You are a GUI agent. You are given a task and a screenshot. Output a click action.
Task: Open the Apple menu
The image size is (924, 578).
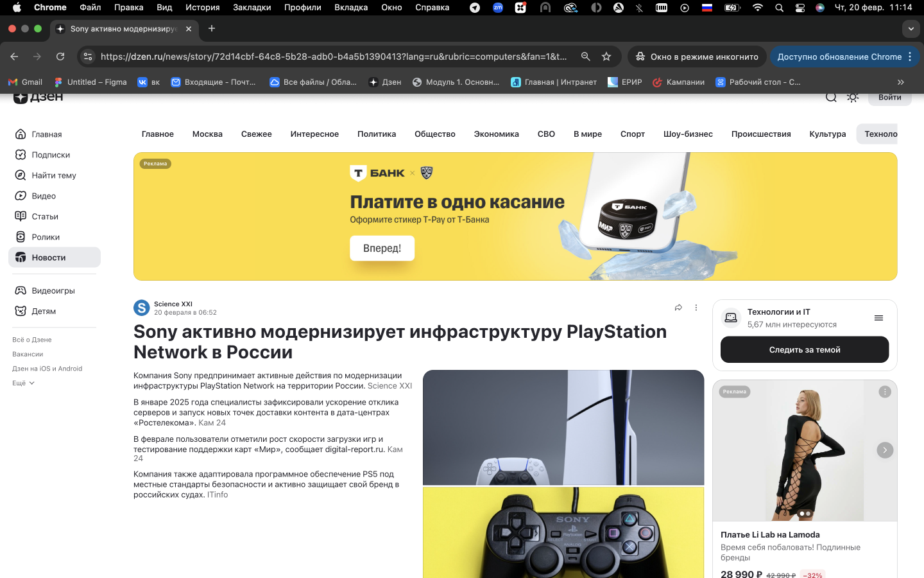tap(17, 8)
